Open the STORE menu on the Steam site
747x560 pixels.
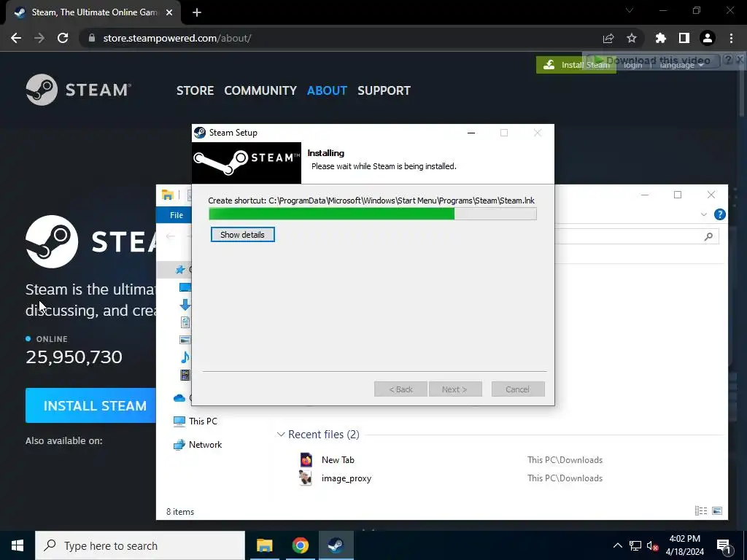[x=195, y=90]
